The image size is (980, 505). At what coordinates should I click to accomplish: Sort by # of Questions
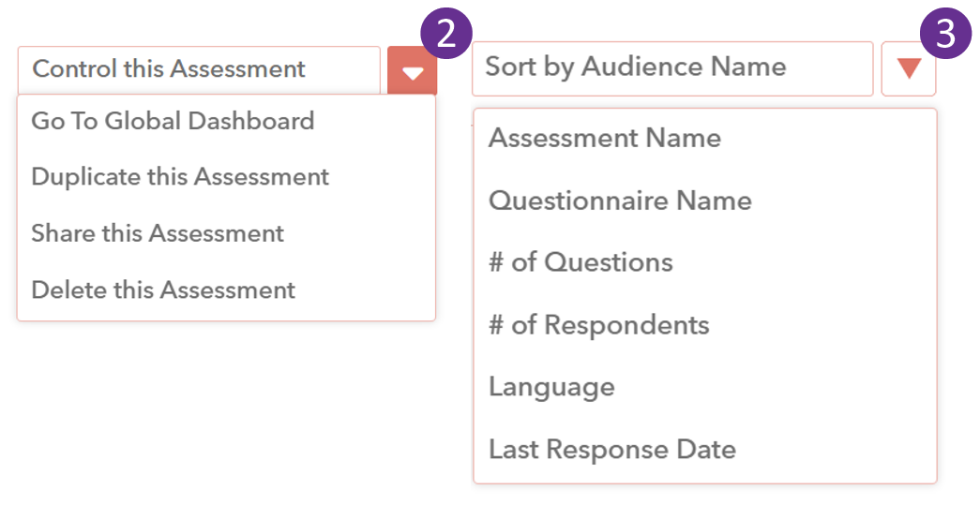tap(580, 262)
